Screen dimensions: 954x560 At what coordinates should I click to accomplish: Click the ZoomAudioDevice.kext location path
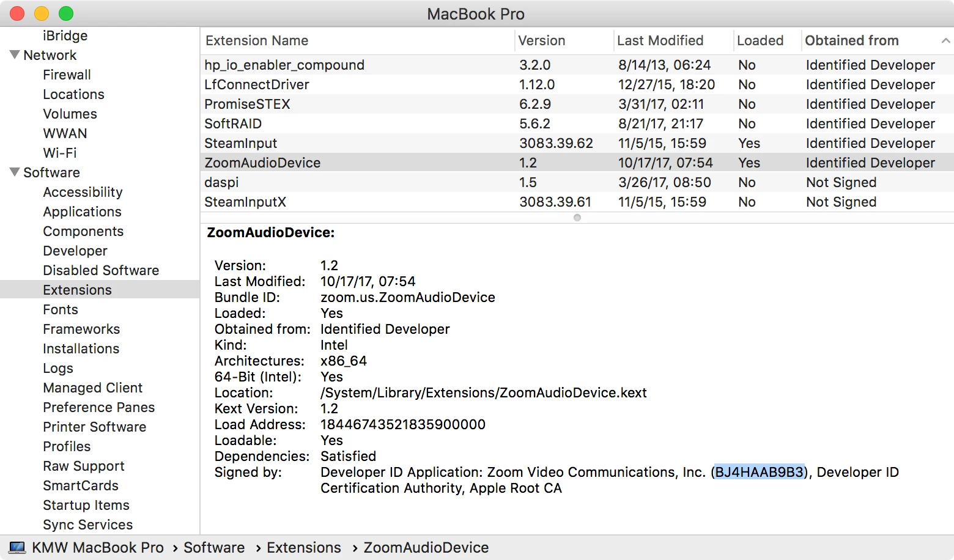click(x=484, y=392)
